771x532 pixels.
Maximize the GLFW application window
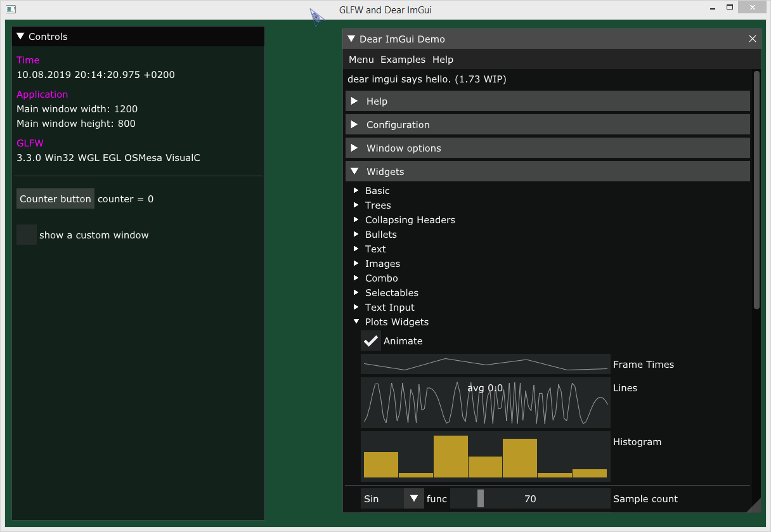(x=730, y=8)
